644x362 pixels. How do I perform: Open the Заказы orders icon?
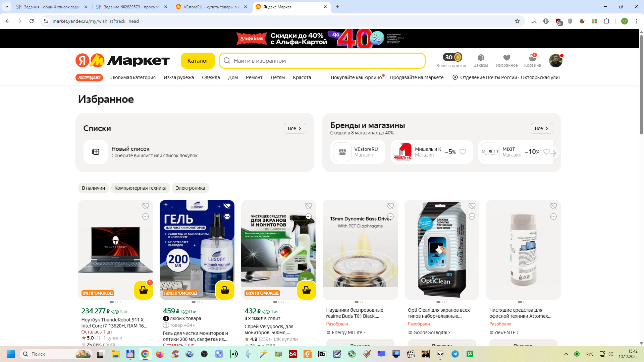pyautogui.click(x=481, y=60)
